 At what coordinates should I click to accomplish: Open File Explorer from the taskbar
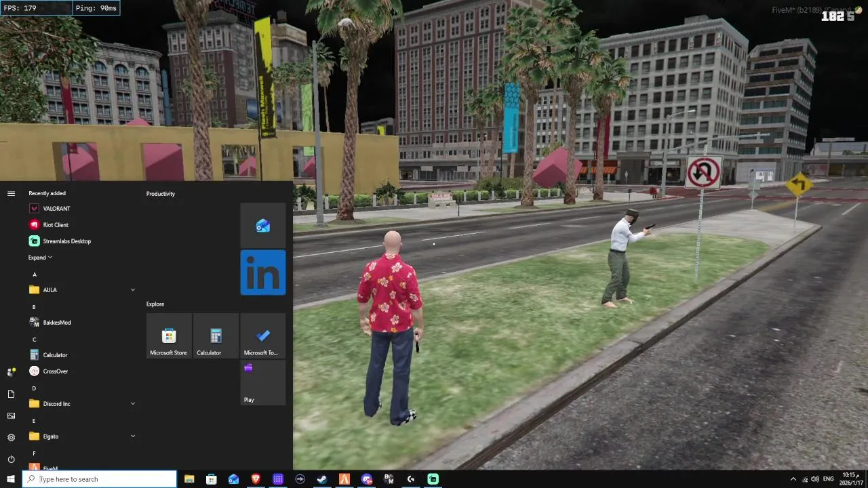point(189,479)
